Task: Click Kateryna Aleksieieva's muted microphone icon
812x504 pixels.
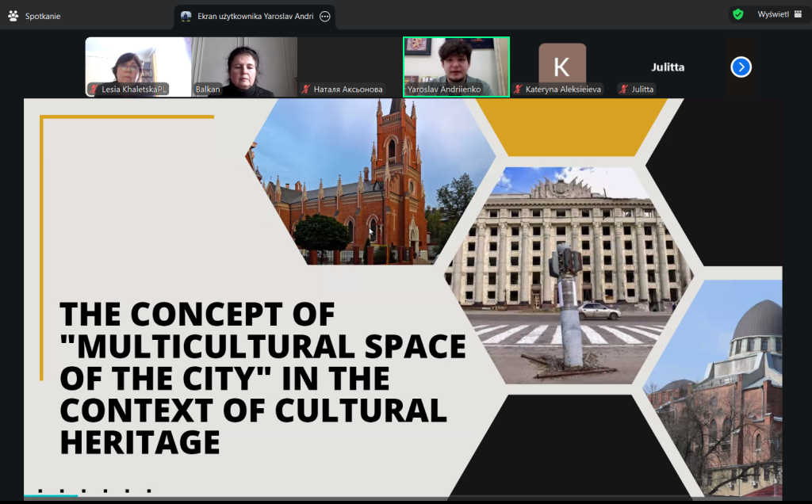Action: click(518, 90)
